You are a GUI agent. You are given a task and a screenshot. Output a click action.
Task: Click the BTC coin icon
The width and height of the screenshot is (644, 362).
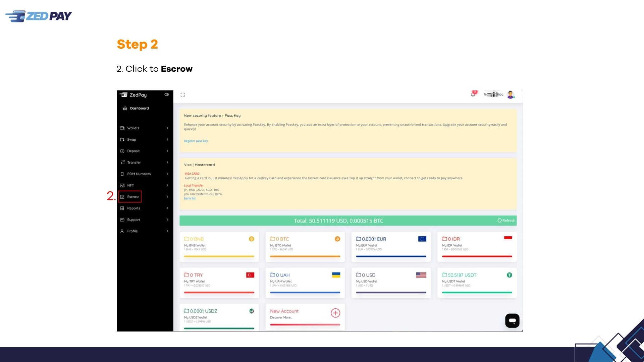point(337,239)
